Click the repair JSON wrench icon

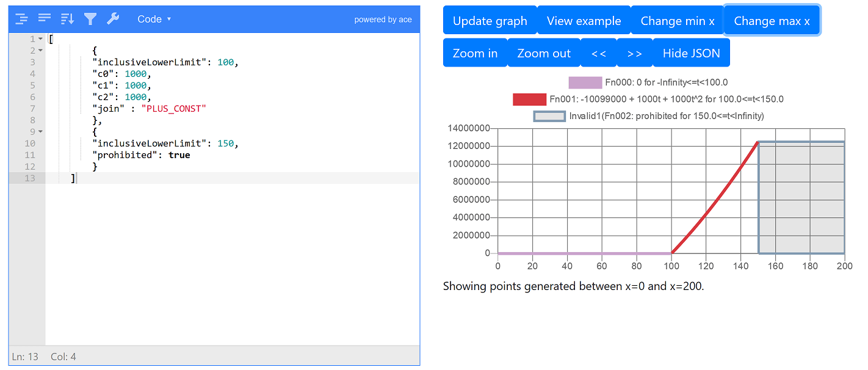point(113,19)
